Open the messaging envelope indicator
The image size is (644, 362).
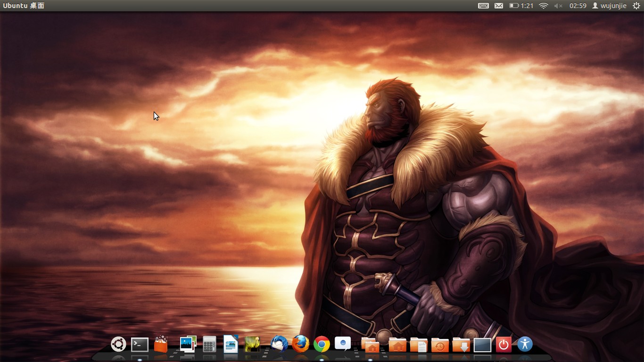[x=499, y=6]
